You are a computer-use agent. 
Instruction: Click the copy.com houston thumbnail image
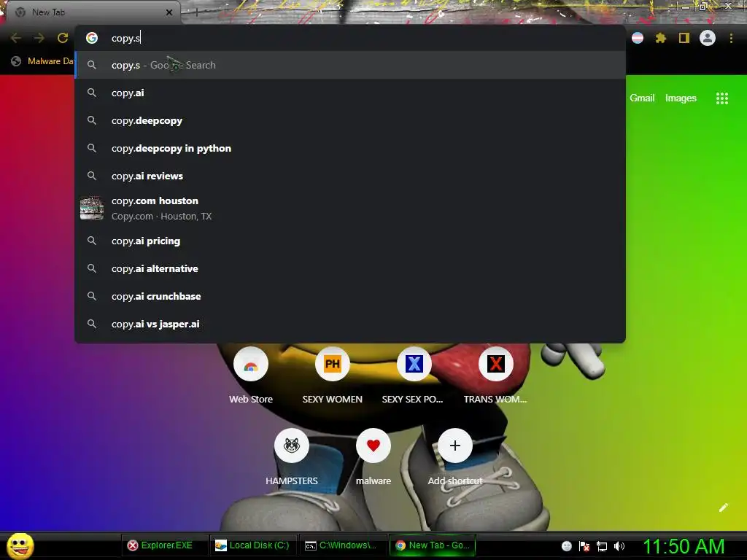click(x=92, y=208)
